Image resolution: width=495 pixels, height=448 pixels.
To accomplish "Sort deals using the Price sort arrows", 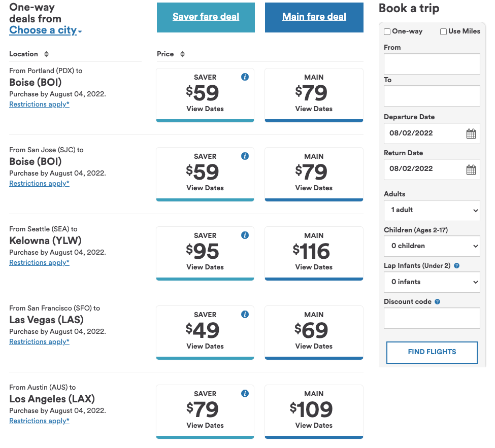I will coord(182,54).
